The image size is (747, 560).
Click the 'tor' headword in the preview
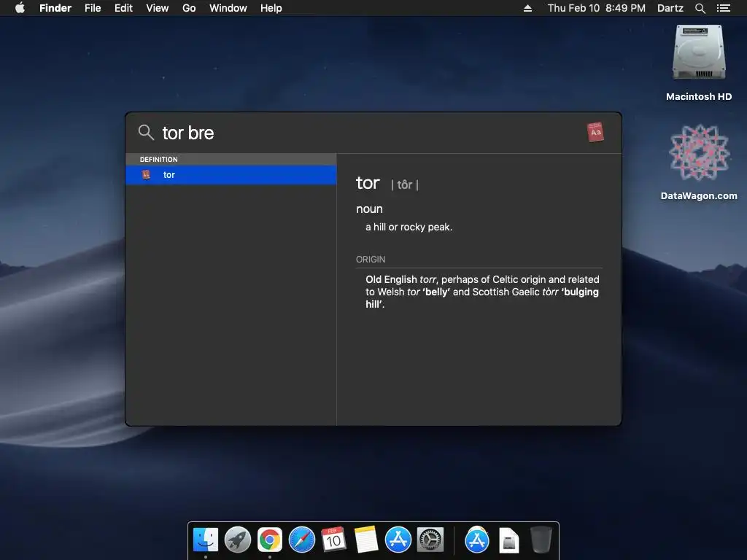coord(368,183)
